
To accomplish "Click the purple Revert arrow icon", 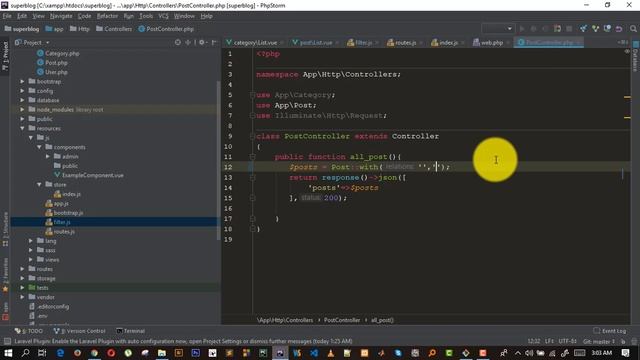I will tap(619, 29).
